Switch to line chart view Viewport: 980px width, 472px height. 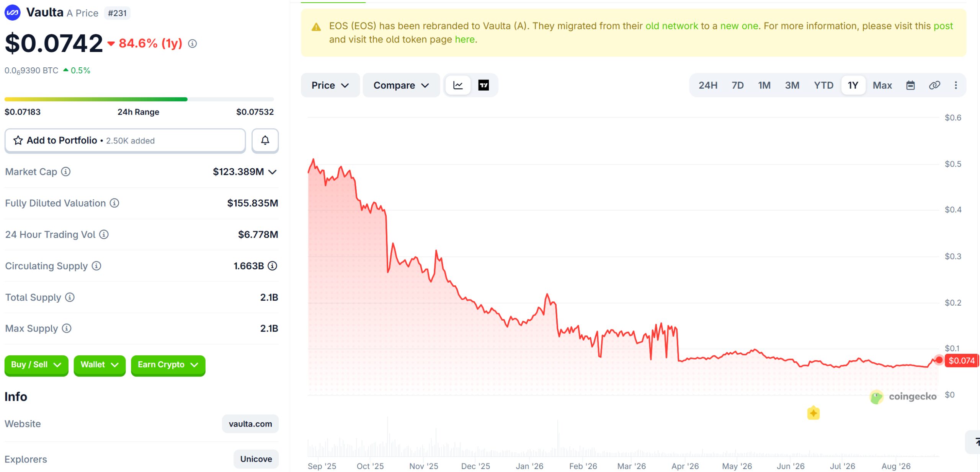[458, 85]
